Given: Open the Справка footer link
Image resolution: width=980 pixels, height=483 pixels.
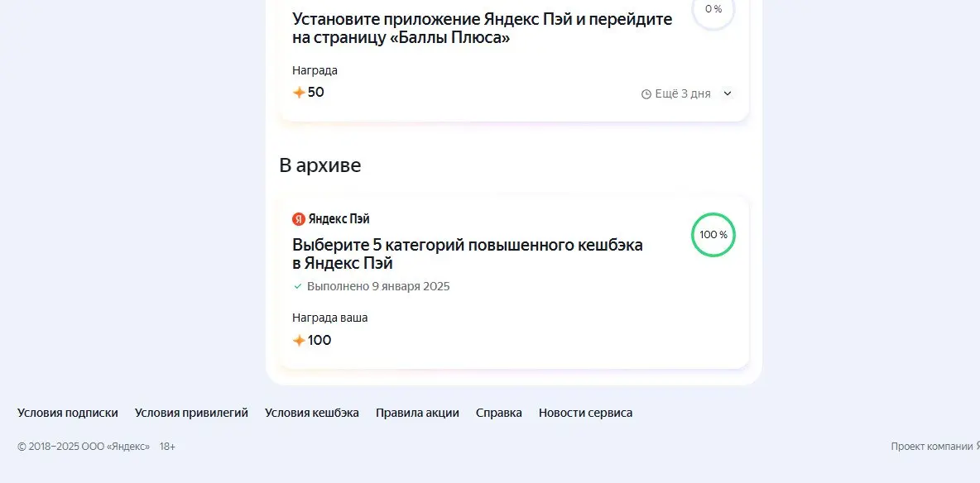Looking at the screenshot, I should pyautogui.click(x=499, y=413).
